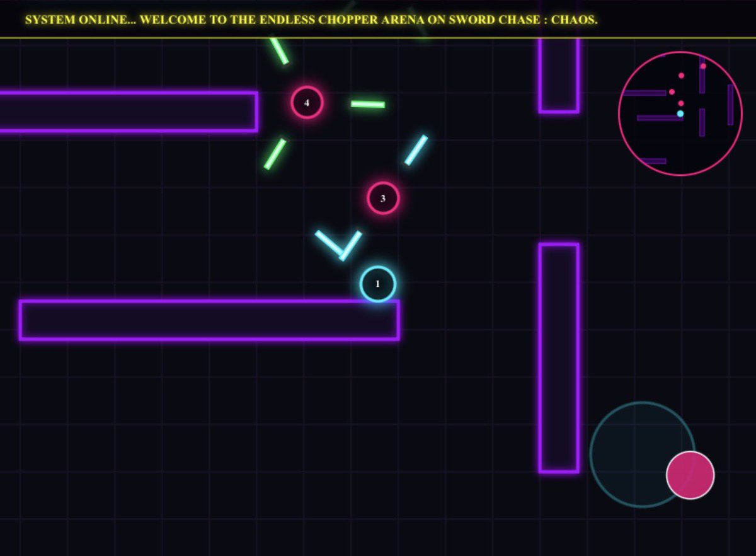The width and height of the screenshot is (756, 556).
Task: Click the cyan V-shaped sword pair near player 1
Action: click(x=338, y=245)
